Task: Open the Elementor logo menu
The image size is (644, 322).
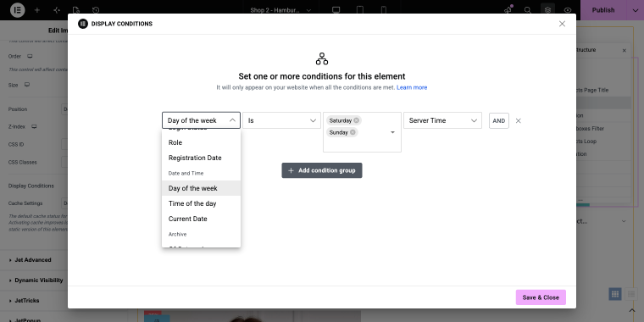Action: click(x=17, y=10)
